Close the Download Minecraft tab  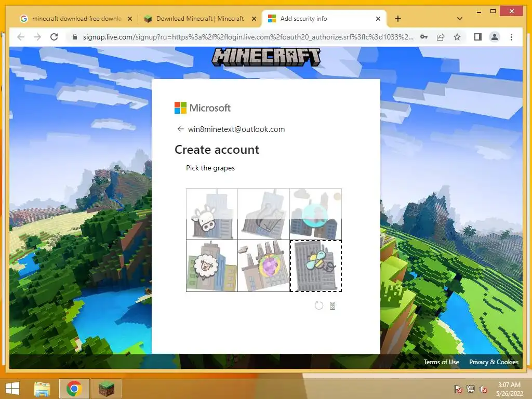254,19
